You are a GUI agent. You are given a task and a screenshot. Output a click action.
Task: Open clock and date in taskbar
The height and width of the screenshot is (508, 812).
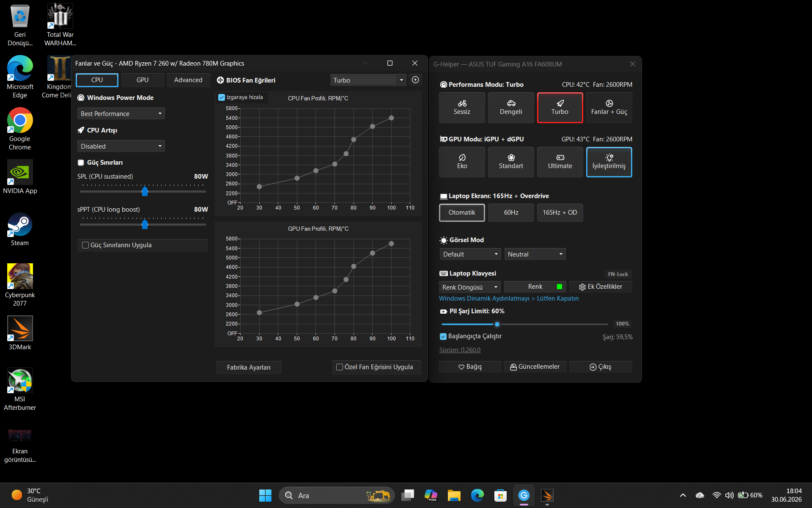[x=786, y=495]
